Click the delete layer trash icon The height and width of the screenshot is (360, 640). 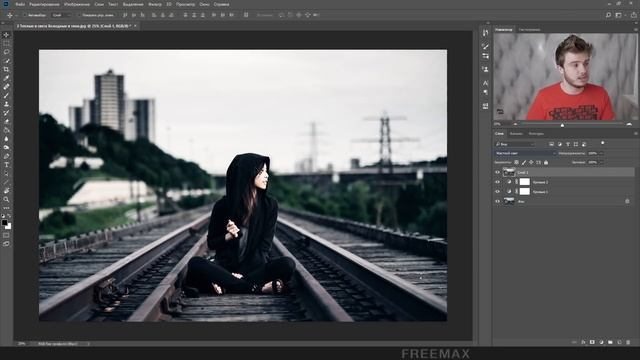628,342
